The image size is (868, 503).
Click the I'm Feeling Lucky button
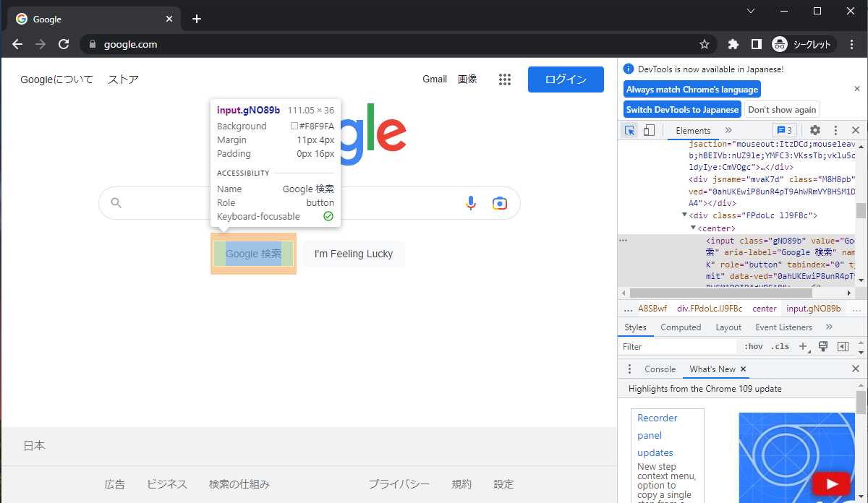[x=353, y=254]
